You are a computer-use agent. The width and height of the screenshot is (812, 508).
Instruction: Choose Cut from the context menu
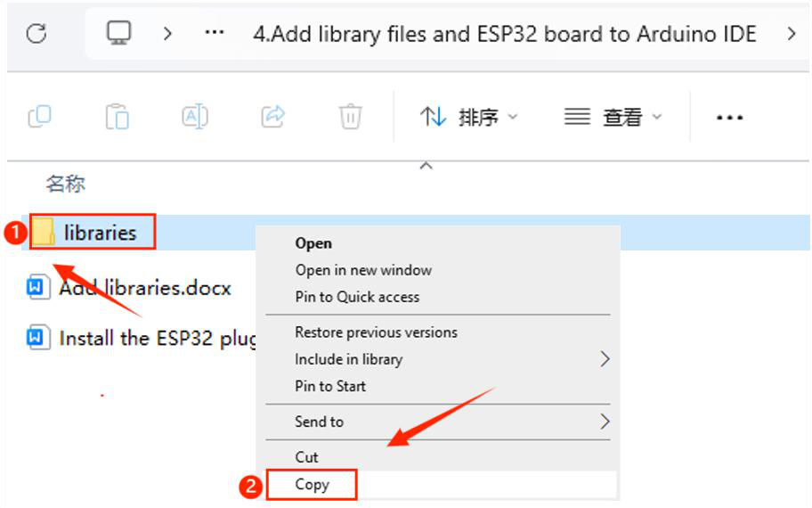[x=306, y=457]
